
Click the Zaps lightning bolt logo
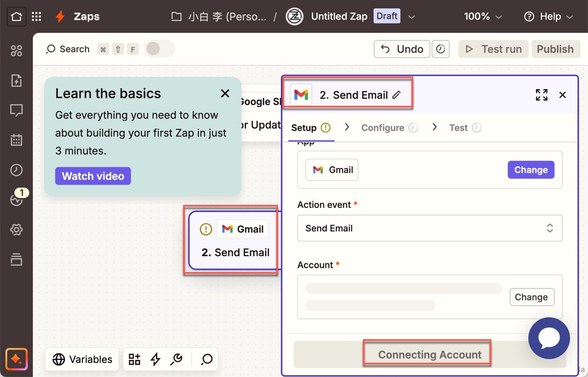60,16
